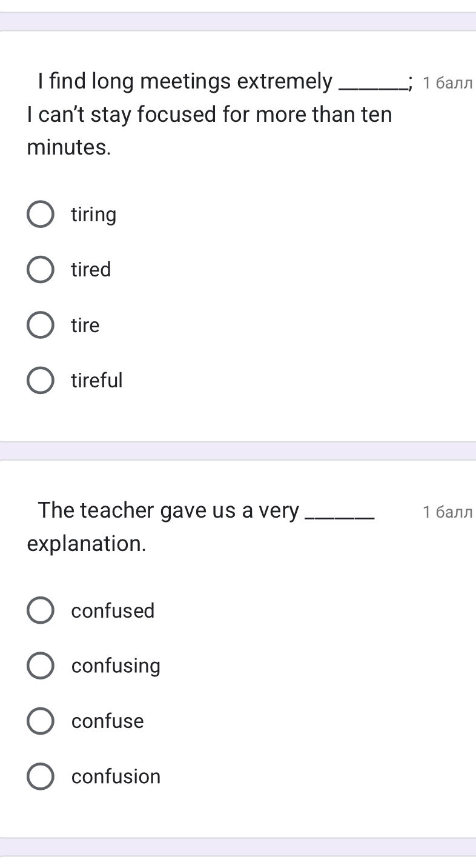Select the "confused" radio button
Image resolution: width=476 pixels, height=868 pixels.
coord(40,610)
